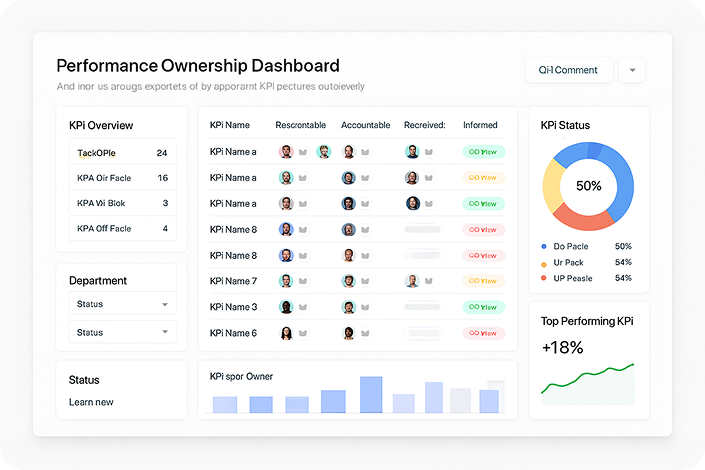The width and height of the screenshot is (705, 470).
Task: Click the Accountable avatar in KPi Name 6 row
Action: pos(348,333)
